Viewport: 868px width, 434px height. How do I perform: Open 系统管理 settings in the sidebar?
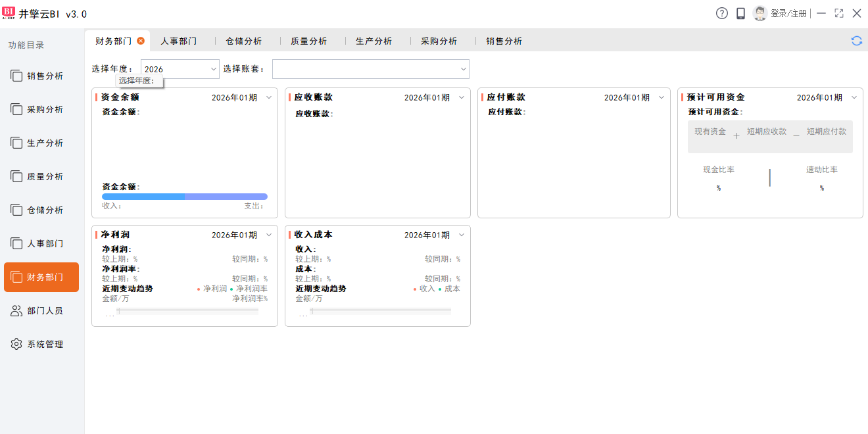45,345
